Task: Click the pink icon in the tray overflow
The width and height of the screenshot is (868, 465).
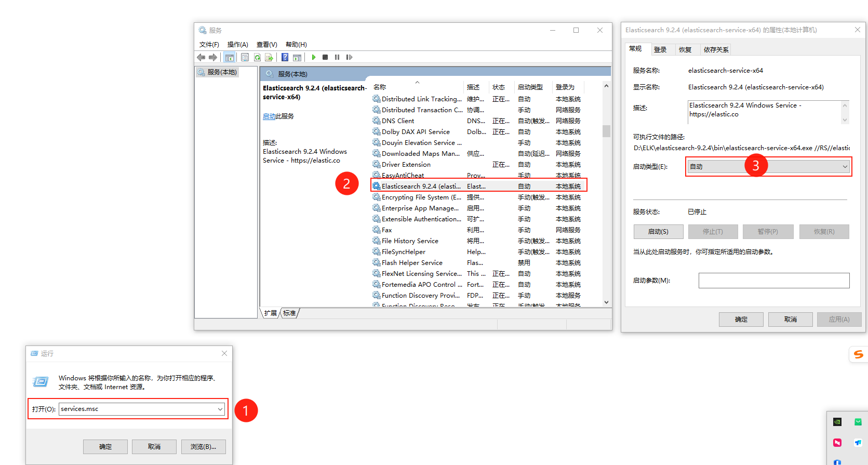Action: click(837, 443)
